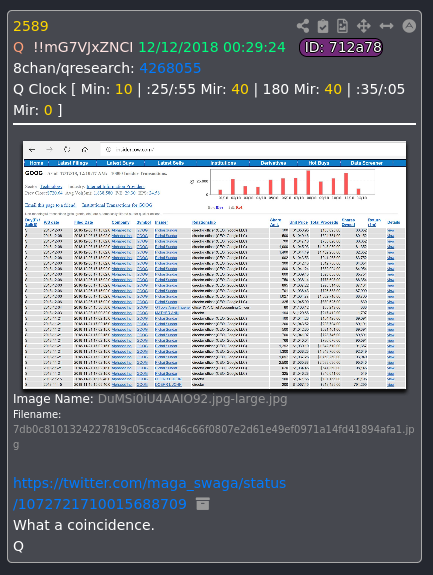433x575 pixels.
Task: Click the text 'What a coincidence.'
Action: tap(84, 525)
